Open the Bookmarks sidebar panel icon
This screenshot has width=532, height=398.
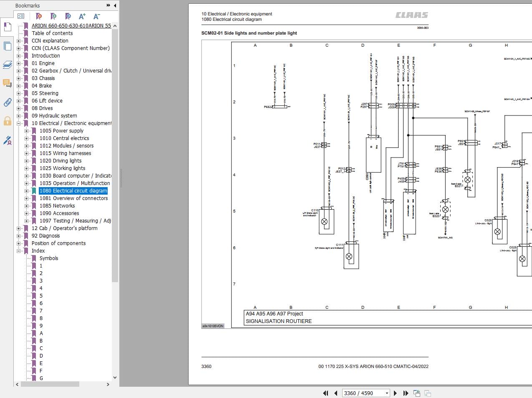point(7,27)
